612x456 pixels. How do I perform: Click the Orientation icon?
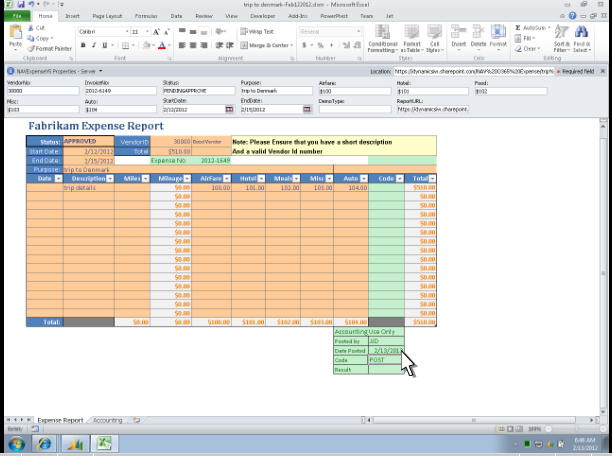[220, 31]
